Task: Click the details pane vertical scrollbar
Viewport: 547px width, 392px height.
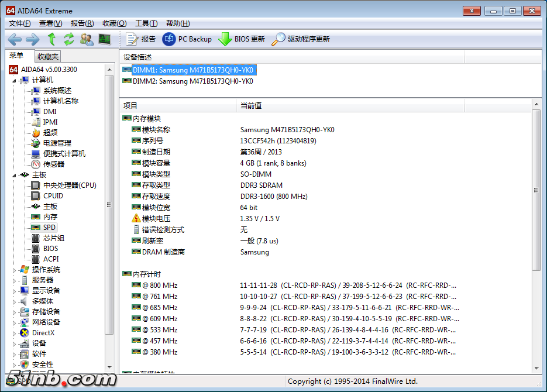Action: click(536, 190)
